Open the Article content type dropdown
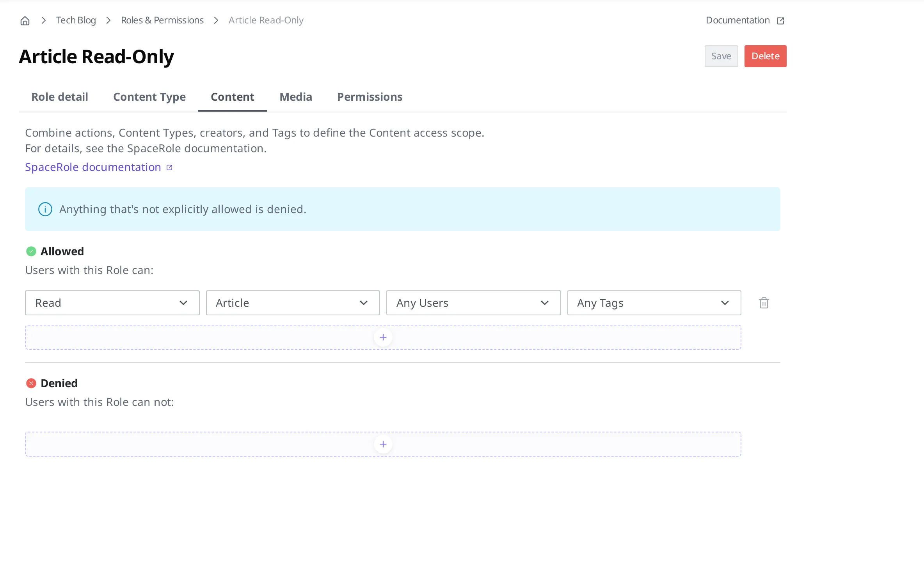924x562 pixels. [293, 303]
